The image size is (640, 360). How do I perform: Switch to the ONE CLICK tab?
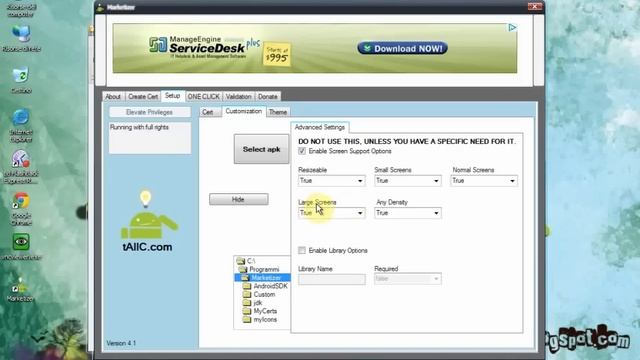point(203,97)
